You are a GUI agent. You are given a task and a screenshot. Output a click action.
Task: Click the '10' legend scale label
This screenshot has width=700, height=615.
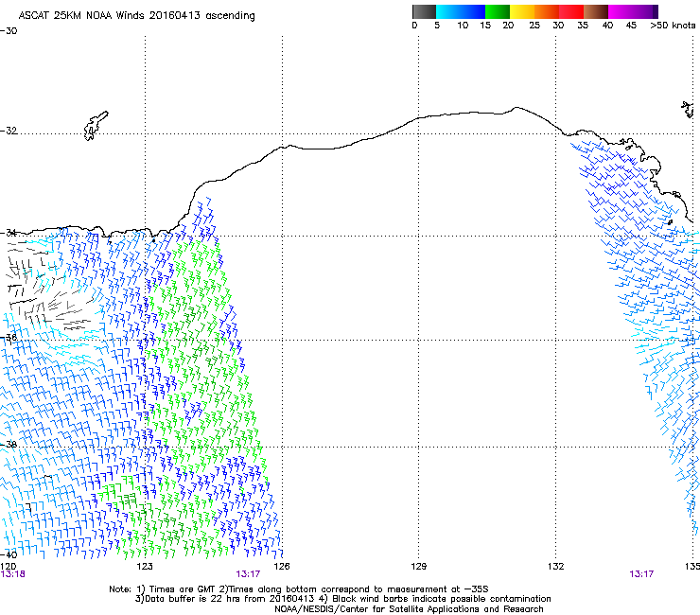tap(463, 26)
